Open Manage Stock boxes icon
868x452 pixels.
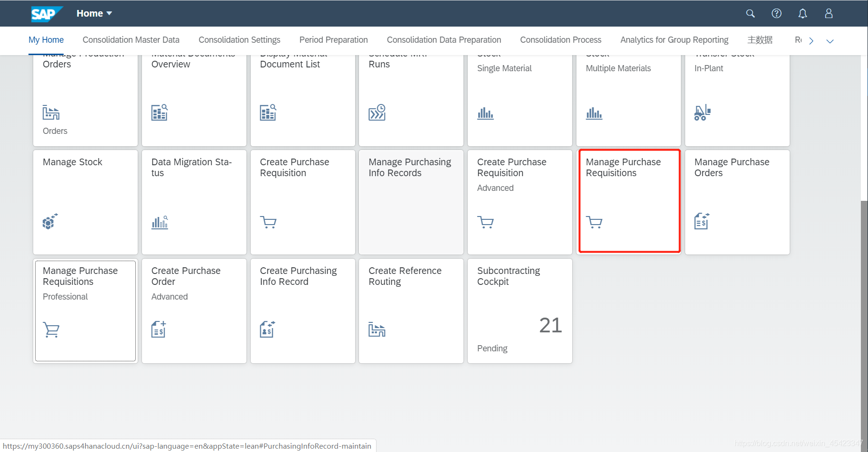[50, 221]
